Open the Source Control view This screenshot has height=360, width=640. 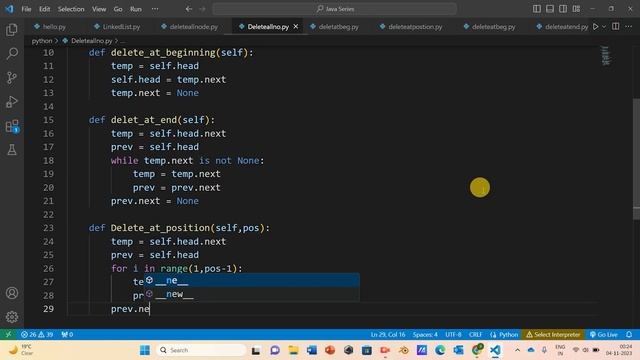pos(12,78)
